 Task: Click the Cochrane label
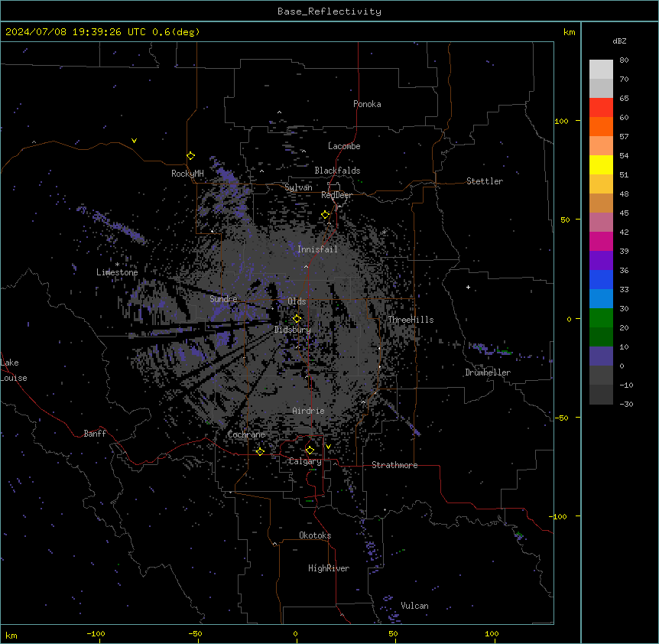(x=246, y=434)
